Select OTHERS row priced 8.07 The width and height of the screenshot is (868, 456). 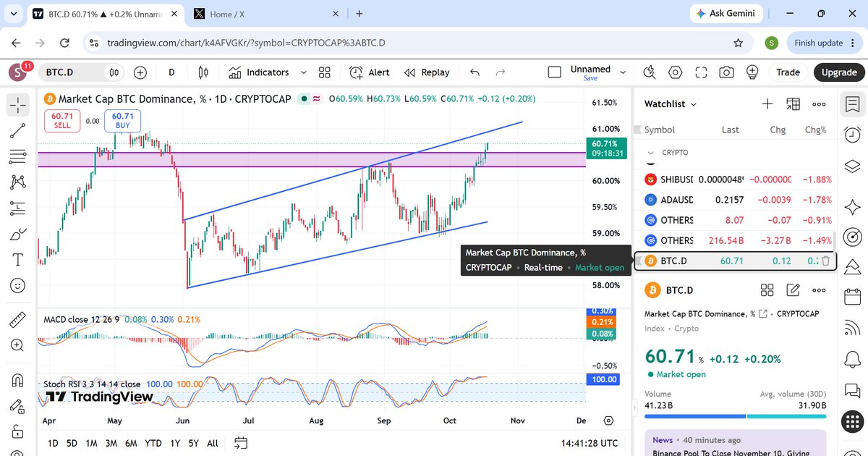click(736, 220)
